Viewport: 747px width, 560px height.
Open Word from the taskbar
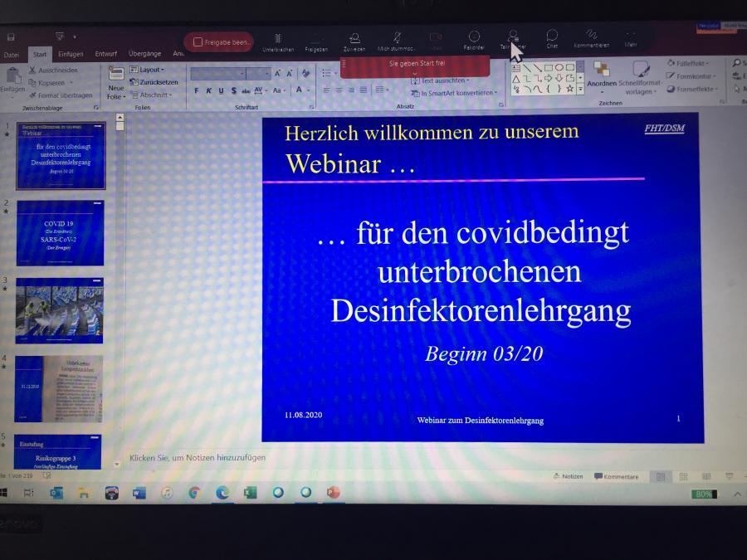tap(139, 494)
